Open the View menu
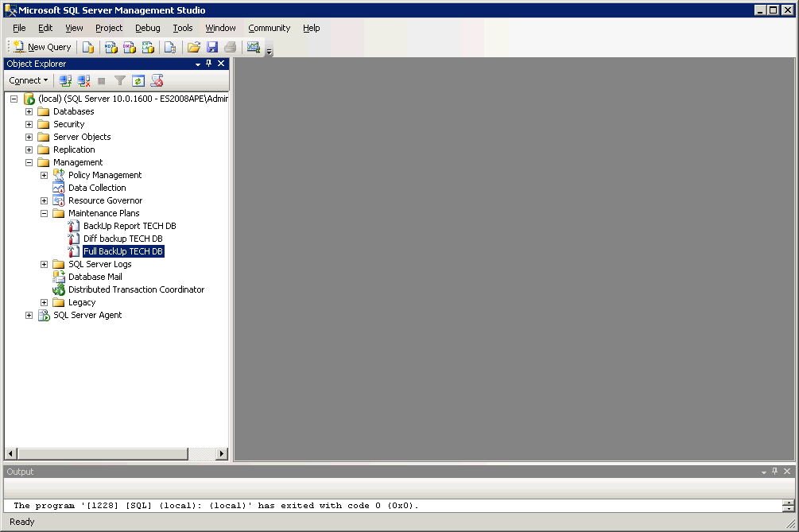Image resolution: width=799 pixels, height=532 pixels. coord(74,28)
